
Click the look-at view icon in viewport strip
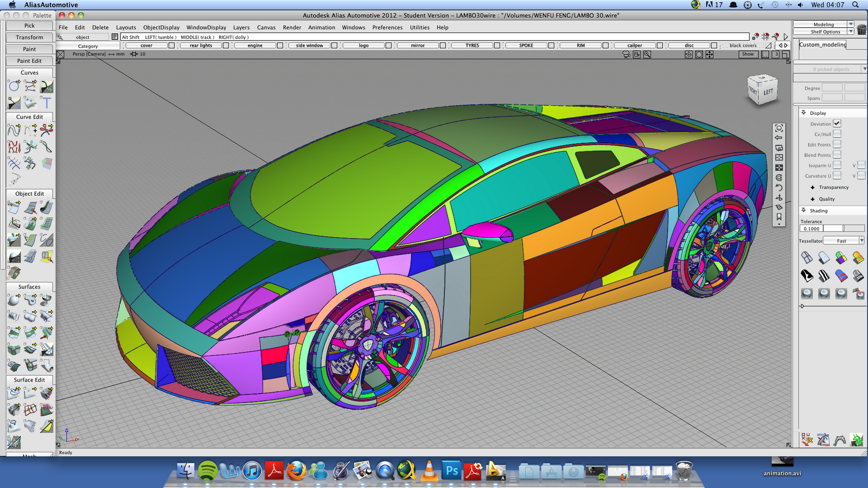click(779, 128)
